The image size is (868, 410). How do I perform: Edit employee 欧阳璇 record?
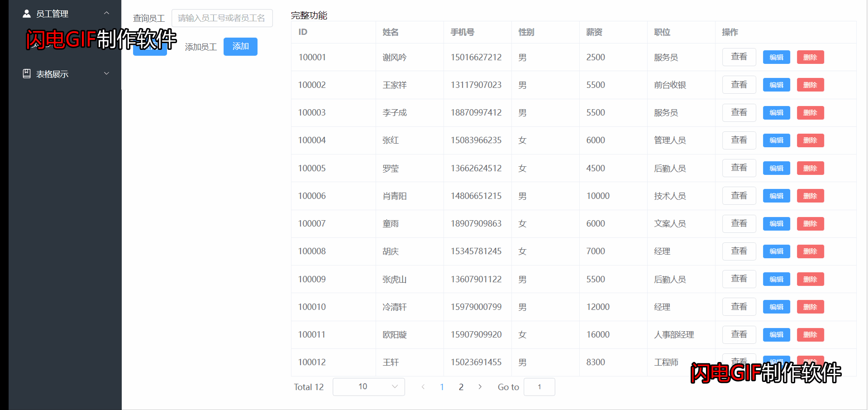click(777, 335)
